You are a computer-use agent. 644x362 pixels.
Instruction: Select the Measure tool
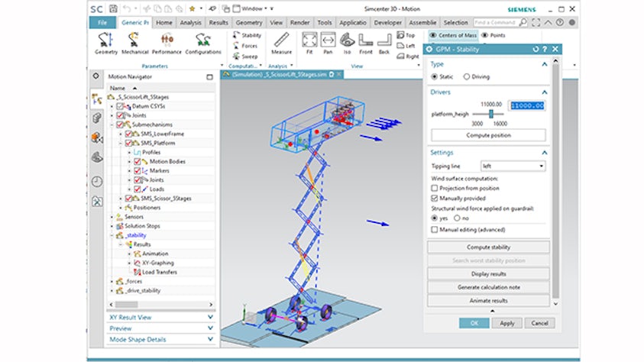click(281, 43)
